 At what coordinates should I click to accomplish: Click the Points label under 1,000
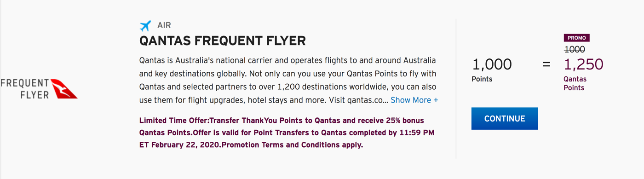tap(482, 79)
